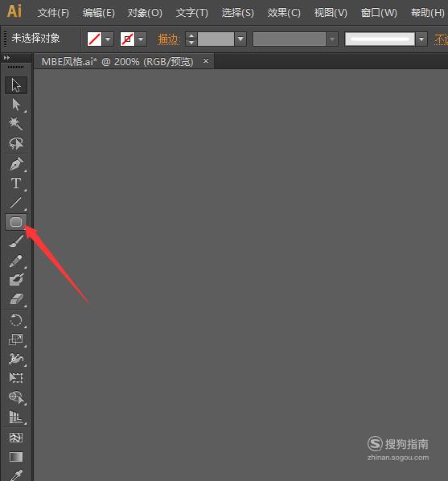Select the Rounded Rectangle tool
The image size is (448, 481).
pos(16,222)
